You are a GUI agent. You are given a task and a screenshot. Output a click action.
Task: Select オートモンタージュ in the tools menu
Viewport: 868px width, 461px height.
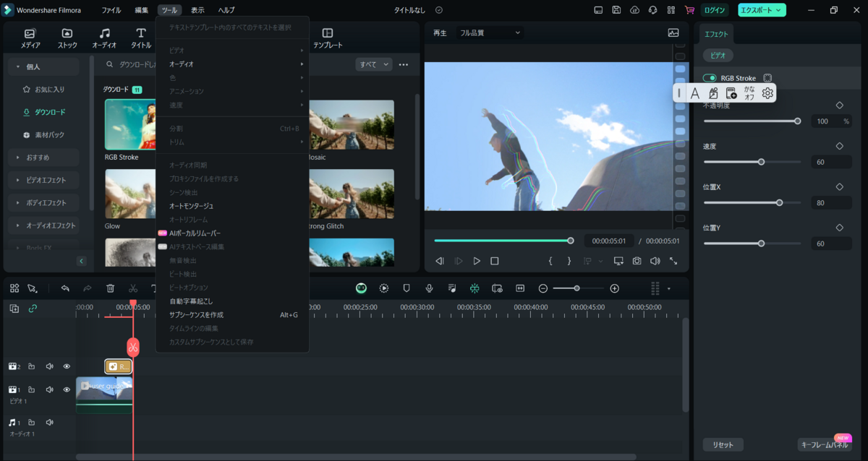tap(191, 206)
